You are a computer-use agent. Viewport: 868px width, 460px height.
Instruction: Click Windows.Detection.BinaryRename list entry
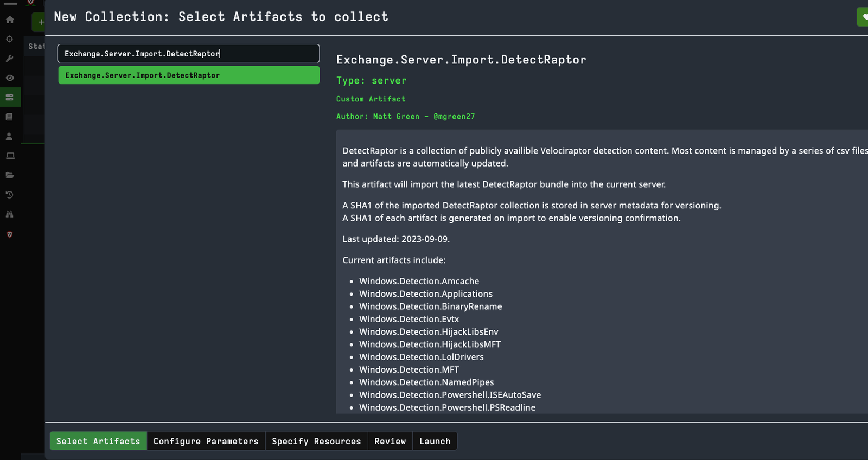pyautogui.click(x=431, y=306)
